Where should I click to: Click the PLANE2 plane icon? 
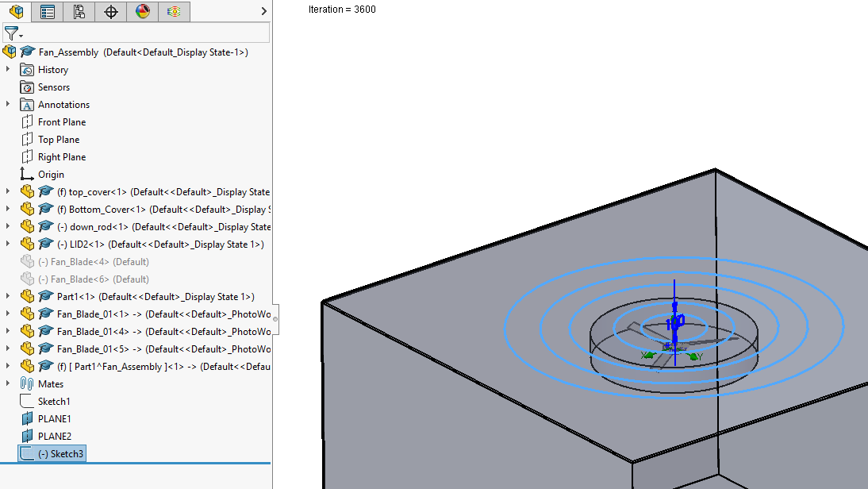click(27, 437)
